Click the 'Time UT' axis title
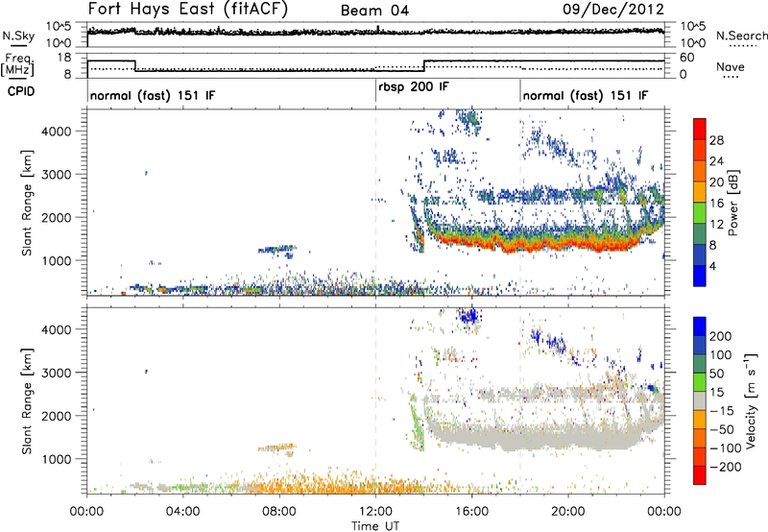Screen dimensions: 768x532 click(x=375, y=526)
